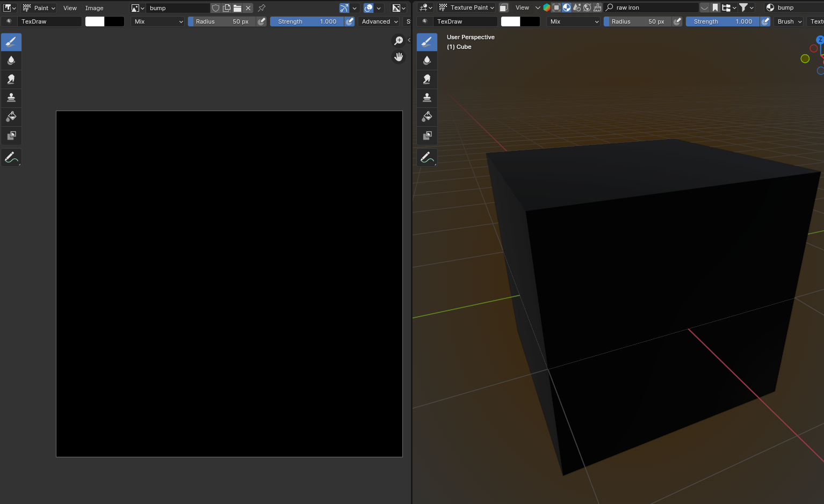Viewport: 824px width, 504px height.
Task: Select the Fill tool in the 3D viewport
Action: 427,116
